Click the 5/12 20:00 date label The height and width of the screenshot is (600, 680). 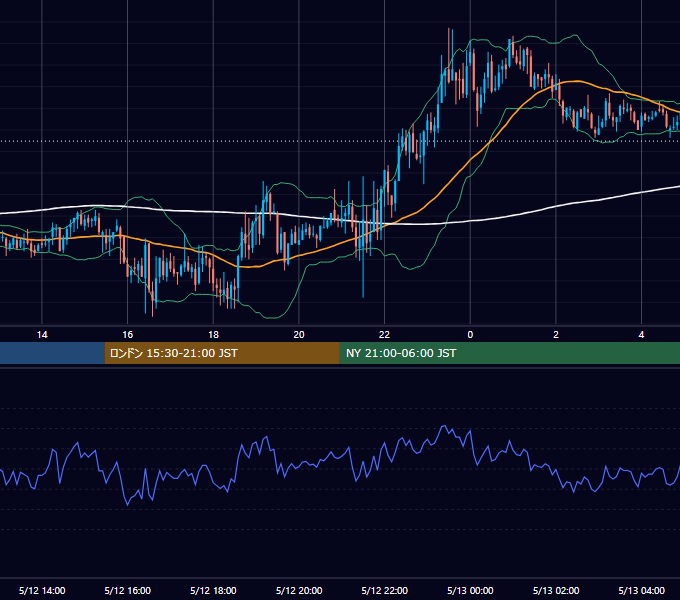(299, 590)
